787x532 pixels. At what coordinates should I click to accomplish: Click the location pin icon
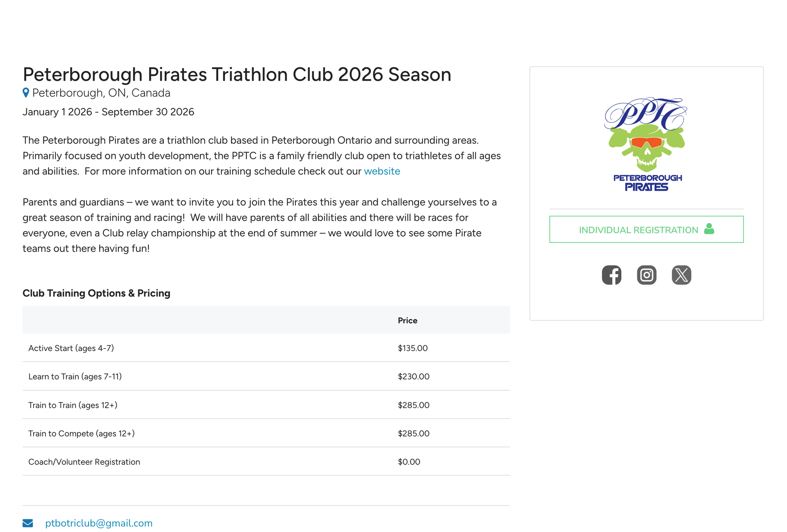click(x=26, y=93)
